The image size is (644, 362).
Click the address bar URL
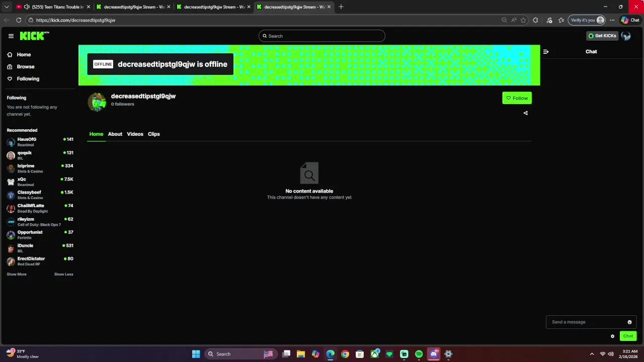[x=75, y=20]
